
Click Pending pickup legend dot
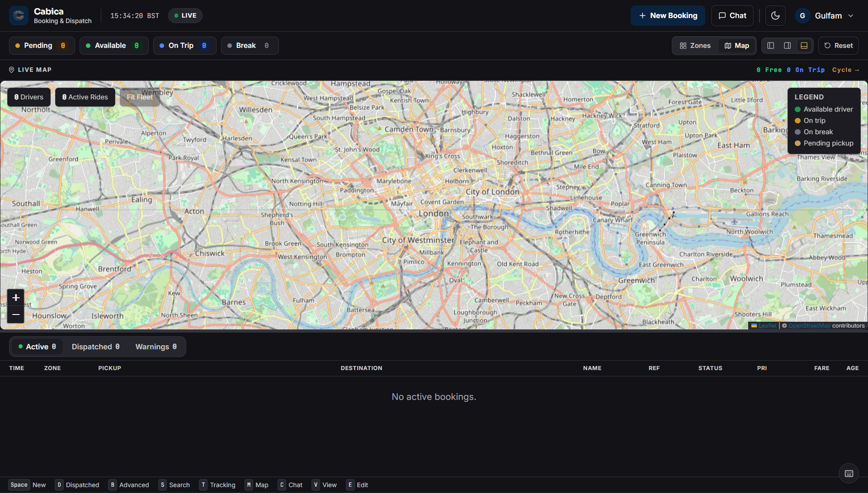click(798, 143)
